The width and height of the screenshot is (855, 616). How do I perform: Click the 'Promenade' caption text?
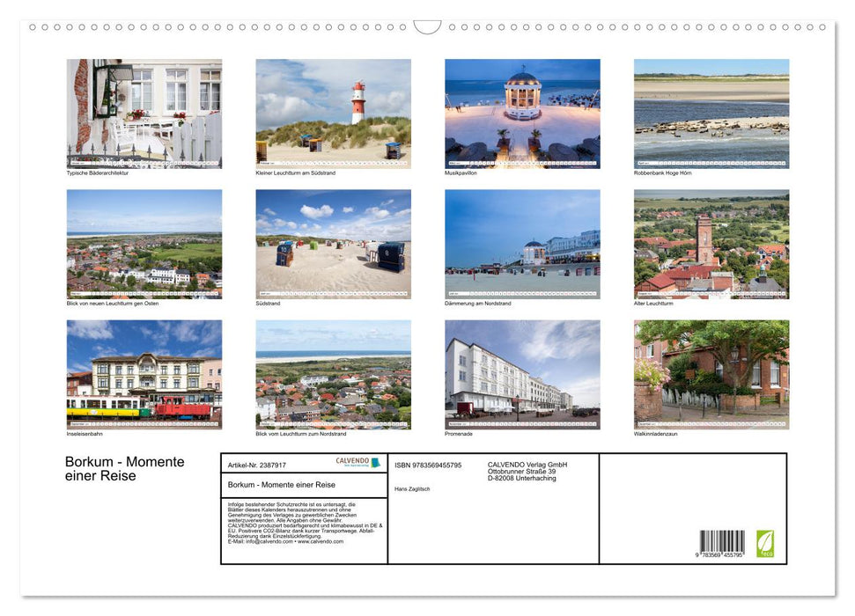click(459, 434)
